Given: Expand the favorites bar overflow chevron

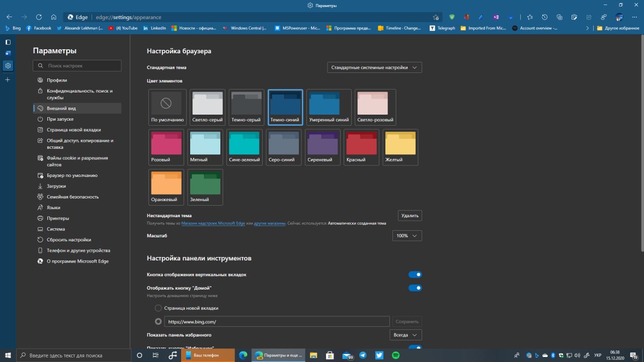Looking at the screenshot, I should tap(587, 28).
